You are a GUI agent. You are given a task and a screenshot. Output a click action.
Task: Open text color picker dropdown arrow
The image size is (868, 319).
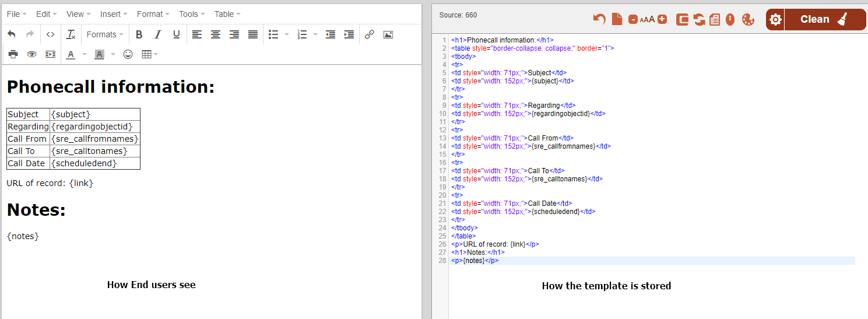point(84,54)
